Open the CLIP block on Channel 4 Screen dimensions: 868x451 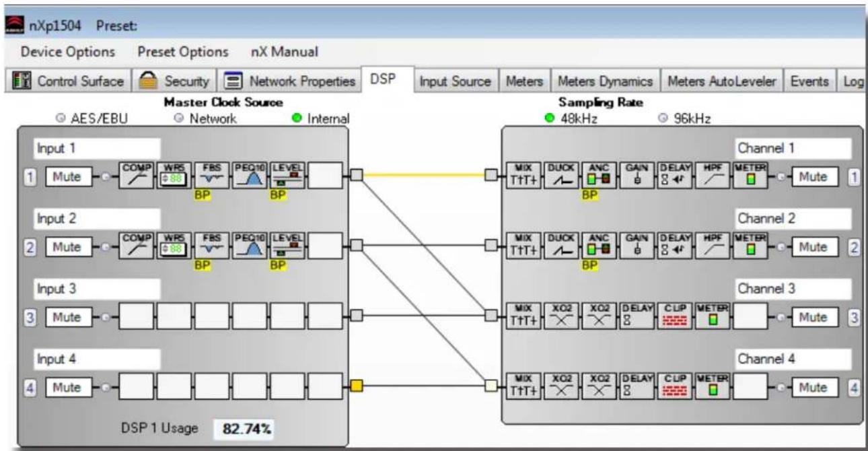(675, 387)
